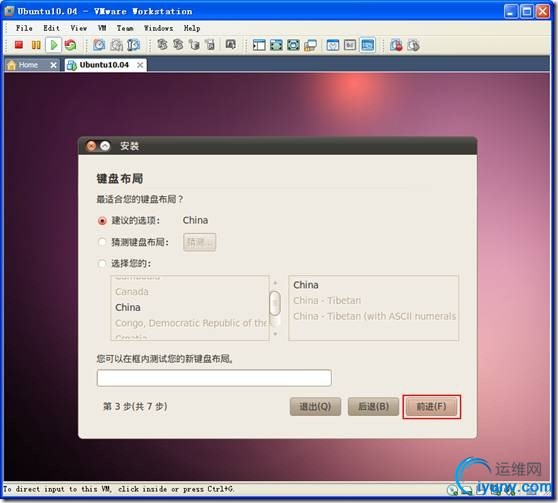Click the 退出(Q) quit button

[315, 407]
